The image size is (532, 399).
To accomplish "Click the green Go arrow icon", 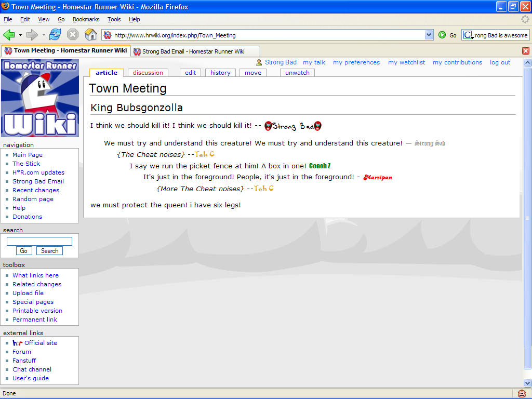I will [442, 35].
